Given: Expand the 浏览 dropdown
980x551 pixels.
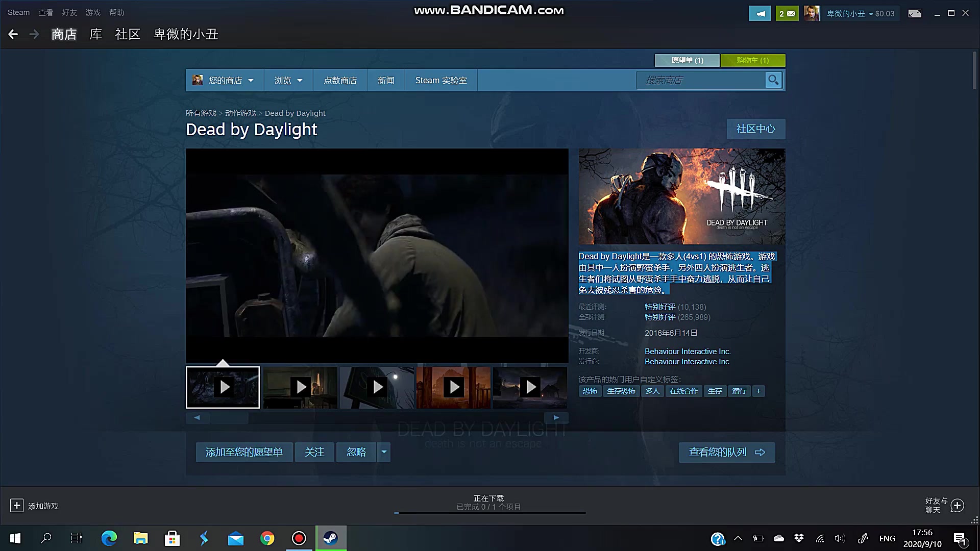Looking at the screenshot, I should click(288, 80).
